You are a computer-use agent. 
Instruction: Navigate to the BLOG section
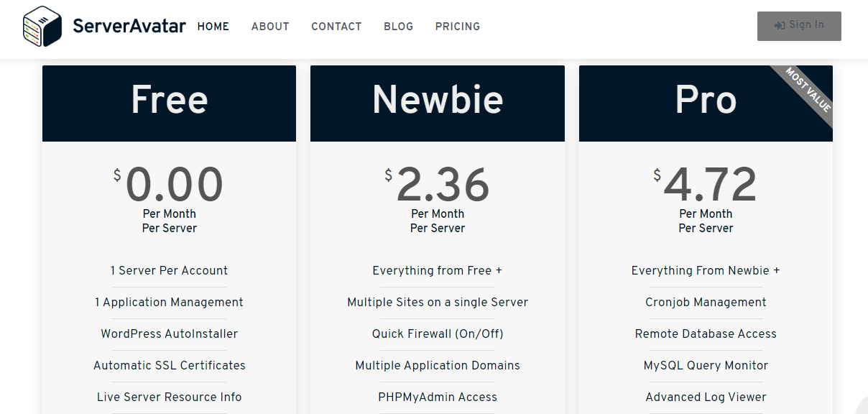pyautogui.click(x=398, y=27)
